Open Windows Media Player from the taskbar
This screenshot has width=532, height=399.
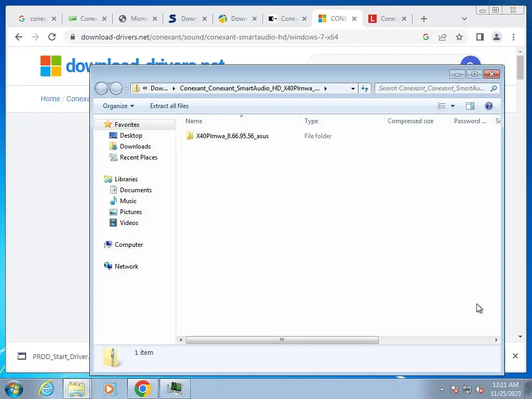(109, 389)
